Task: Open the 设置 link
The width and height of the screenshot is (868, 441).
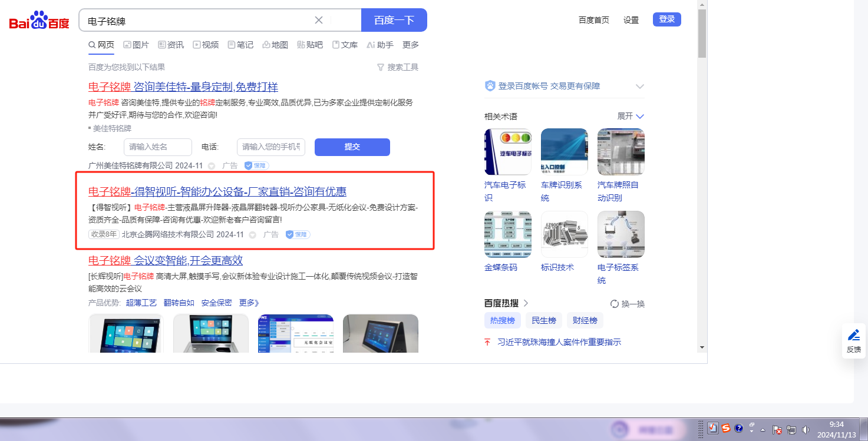Action: [x=631, y=20]
